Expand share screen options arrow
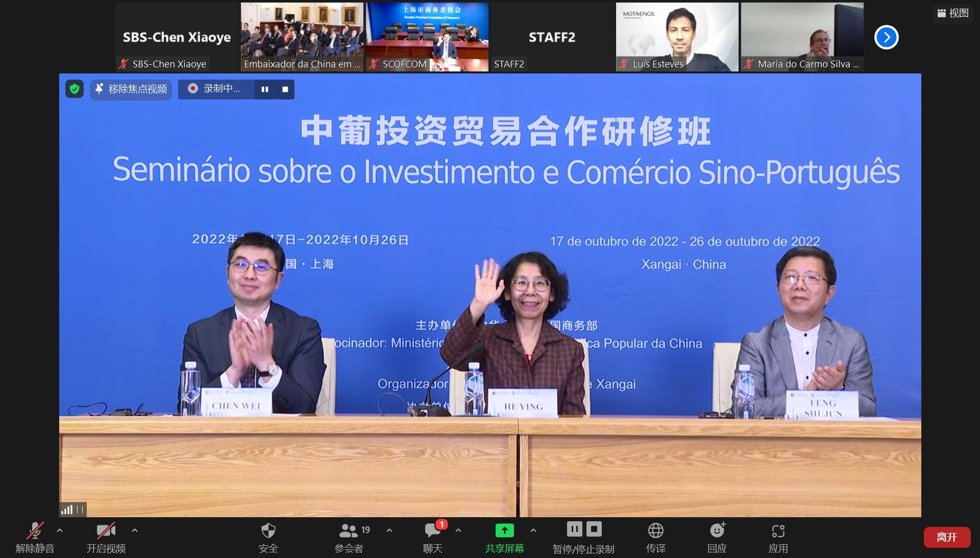Screen dimensions: 980x558 pos(533,530)
